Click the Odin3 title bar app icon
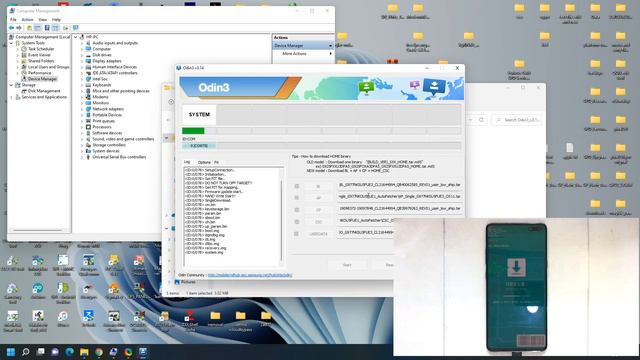640x360 pixels. tap(178, 68)
